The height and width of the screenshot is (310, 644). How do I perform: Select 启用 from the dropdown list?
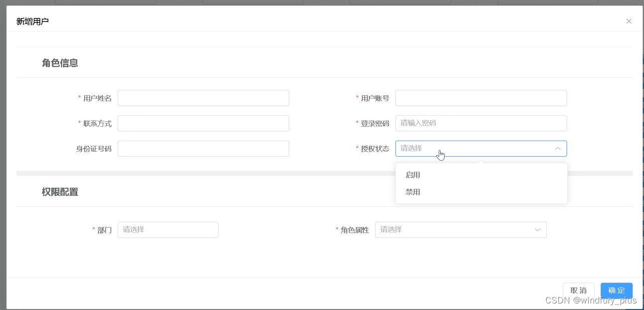(x=482, y=175)
